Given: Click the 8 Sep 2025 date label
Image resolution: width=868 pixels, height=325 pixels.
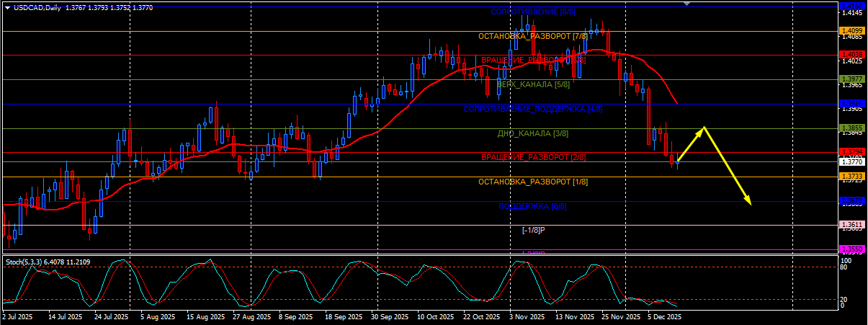Looking at the screenshot, I should [x=297, y=316].
